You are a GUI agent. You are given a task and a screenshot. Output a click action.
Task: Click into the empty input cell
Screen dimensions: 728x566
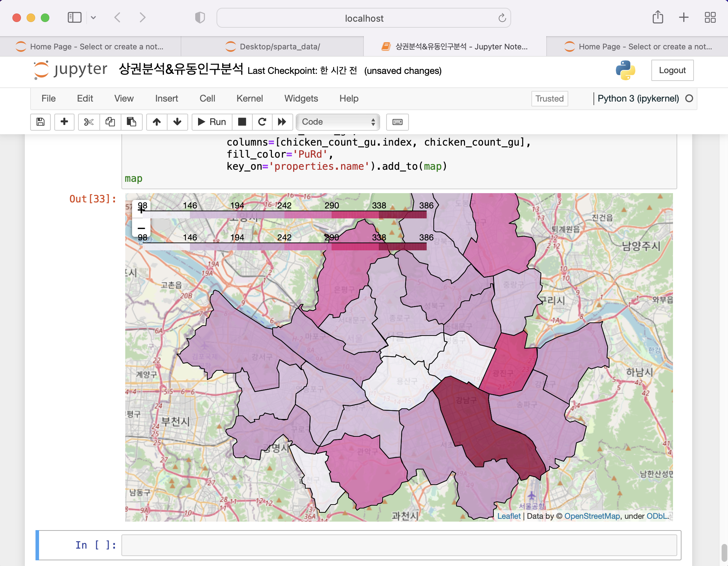(x=399, y=545)
